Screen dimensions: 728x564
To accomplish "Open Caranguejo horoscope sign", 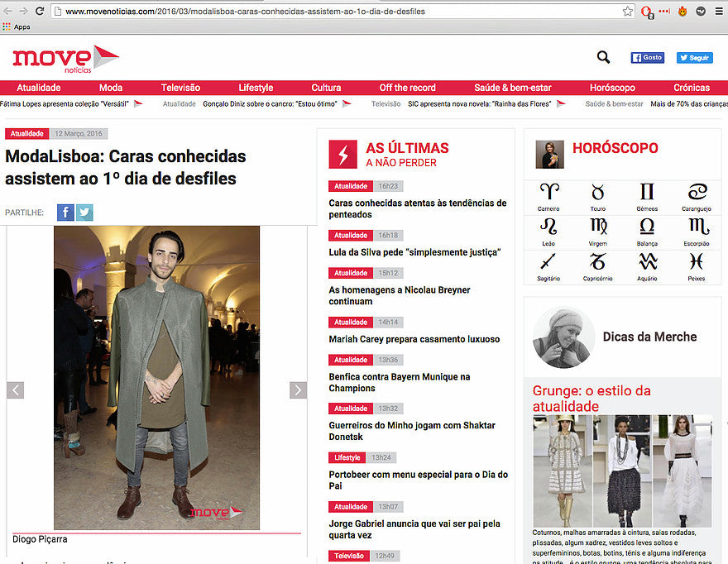I will pyautogui.click(x=697, y=197).
